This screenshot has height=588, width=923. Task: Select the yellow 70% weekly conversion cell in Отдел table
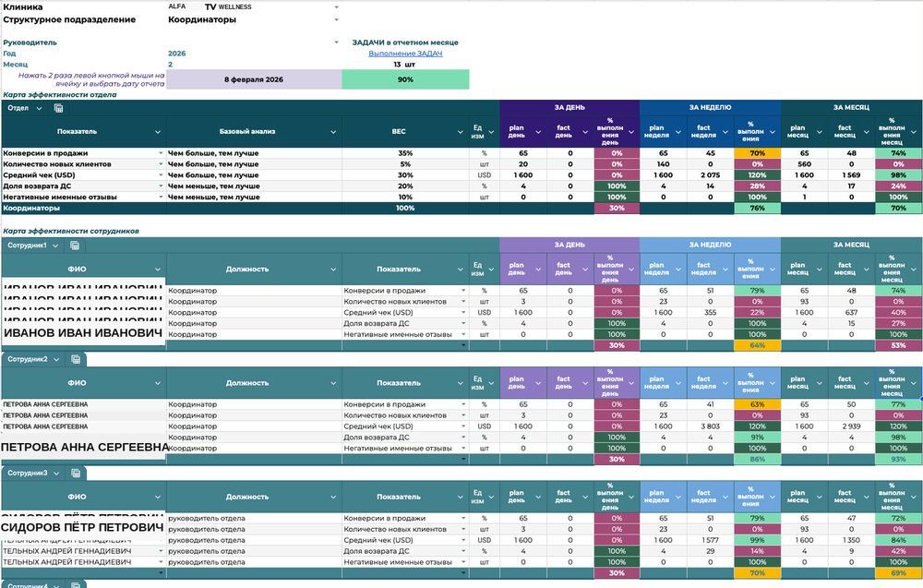[x=757, y=153]
